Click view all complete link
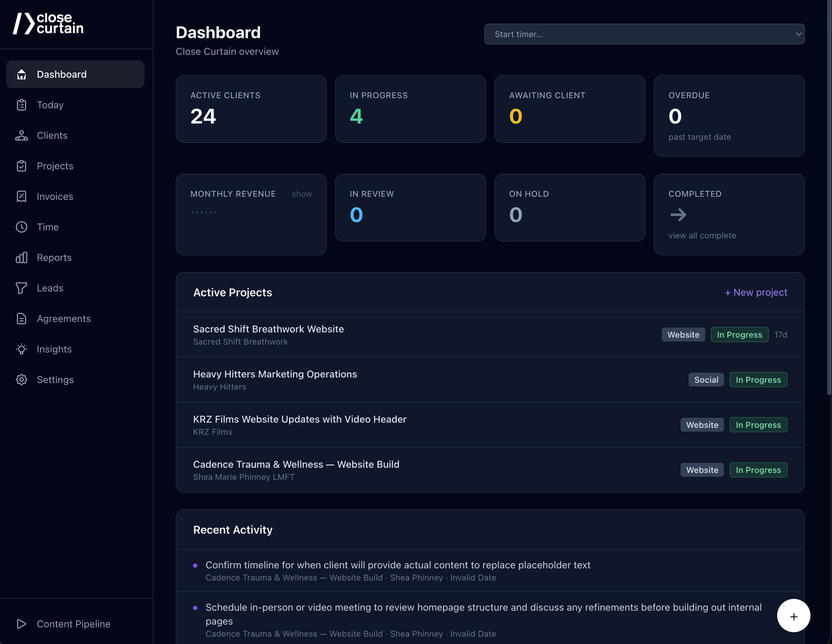 702,236
